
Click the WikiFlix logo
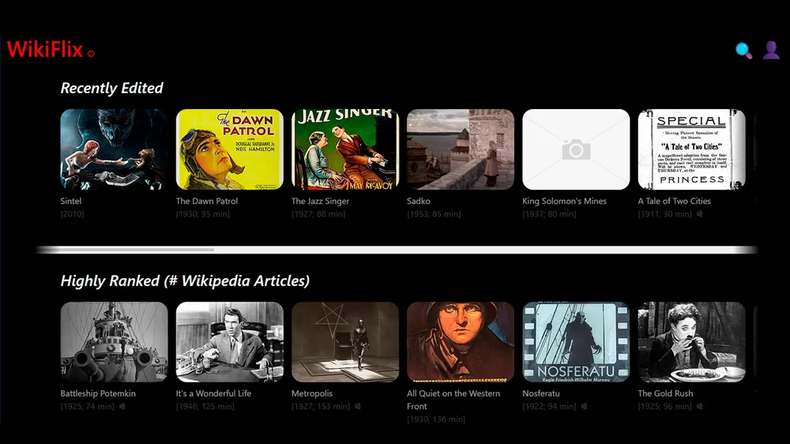[x=45, y=49]
